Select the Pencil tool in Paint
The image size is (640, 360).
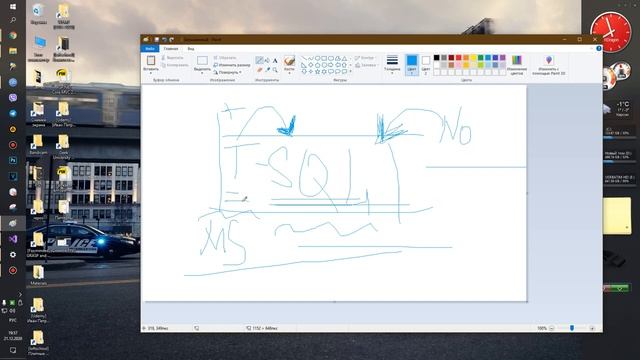[259, 60]
